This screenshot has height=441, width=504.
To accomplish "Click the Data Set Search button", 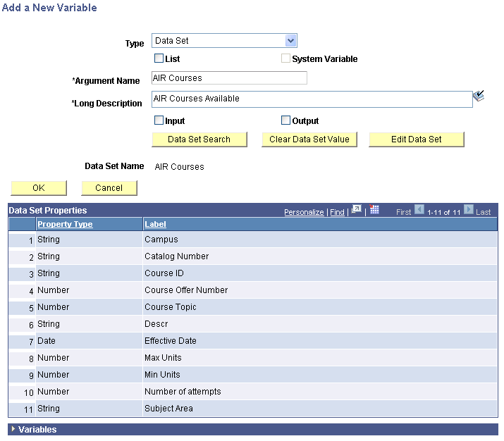I will pyautogui.click(x=199, y=139).
